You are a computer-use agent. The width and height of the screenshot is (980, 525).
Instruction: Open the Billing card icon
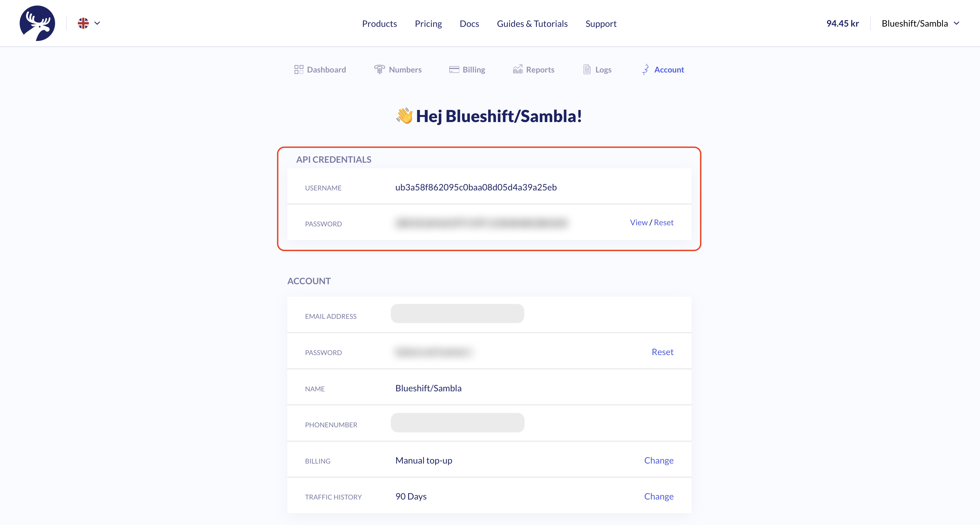click(x=454, y=70)
